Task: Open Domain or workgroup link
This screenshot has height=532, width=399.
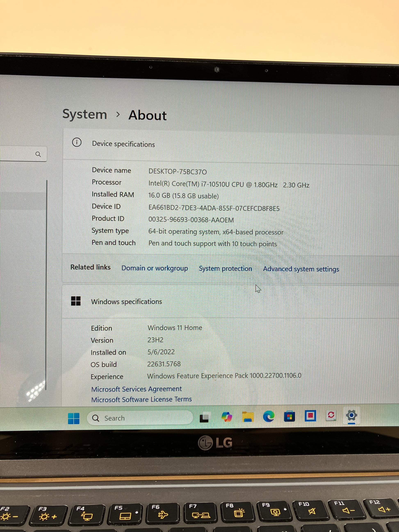Action: [x=154, y=268]
